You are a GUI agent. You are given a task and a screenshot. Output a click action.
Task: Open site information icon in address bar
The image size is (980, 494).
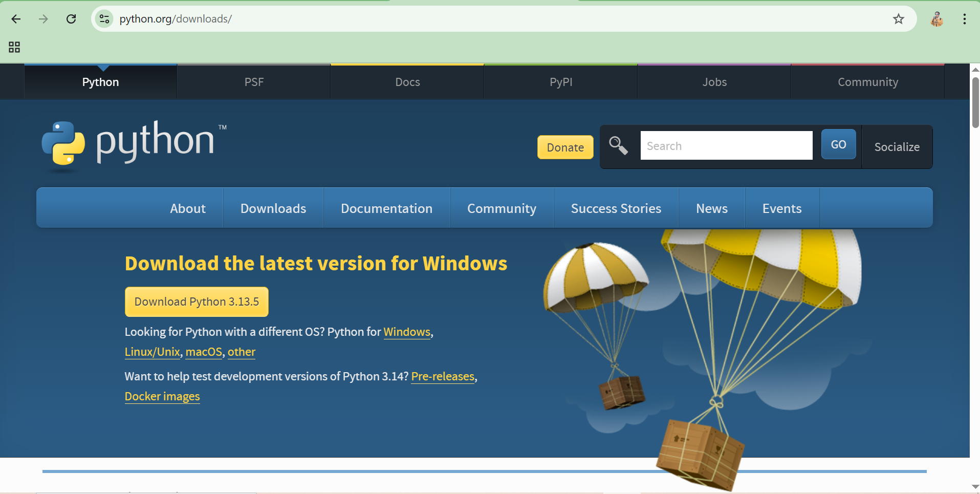[104, 19]
